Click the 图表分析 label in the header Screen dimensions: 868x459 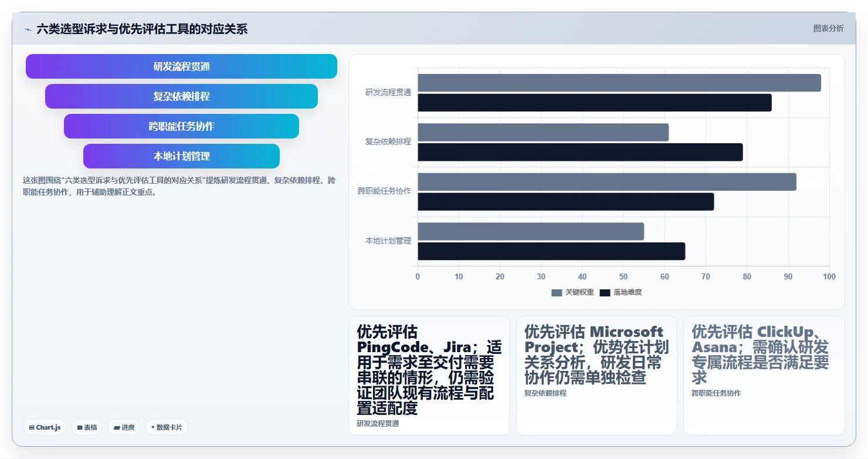(x=828, y=28)
